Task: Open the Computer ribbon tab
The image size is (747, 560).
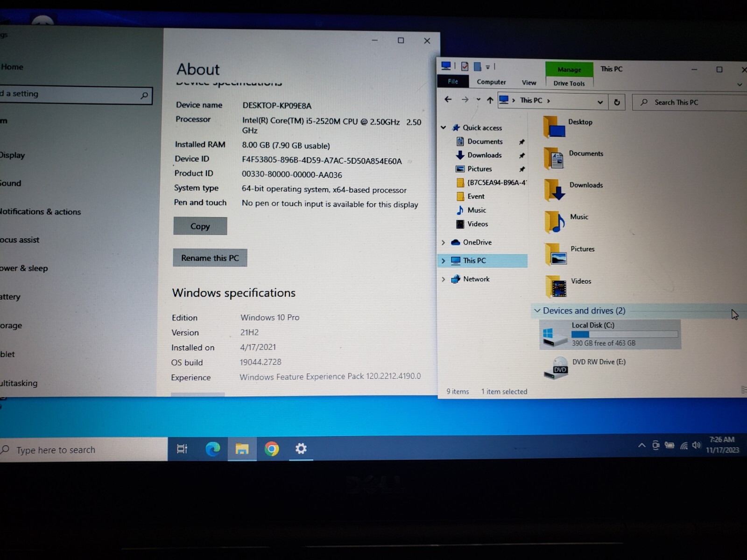Action: [491, 82]
